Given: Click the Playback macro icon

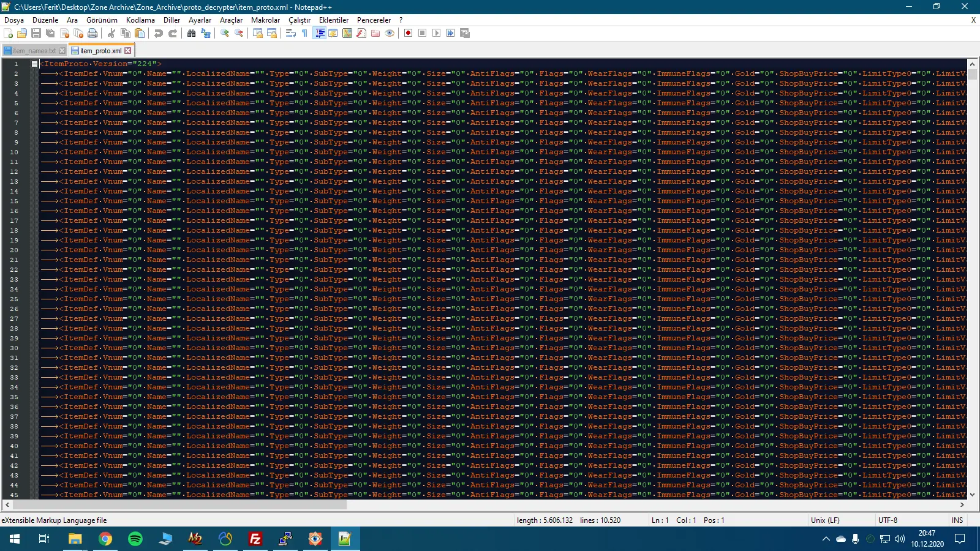Looking at the screenshot, I should tap(437, 33).
